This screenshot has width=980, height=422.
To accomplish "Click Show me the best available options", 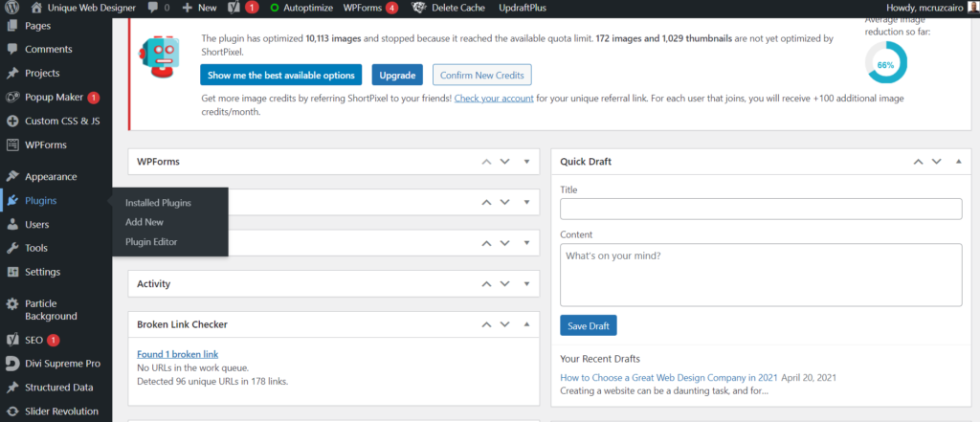I will tap(281, 75).
